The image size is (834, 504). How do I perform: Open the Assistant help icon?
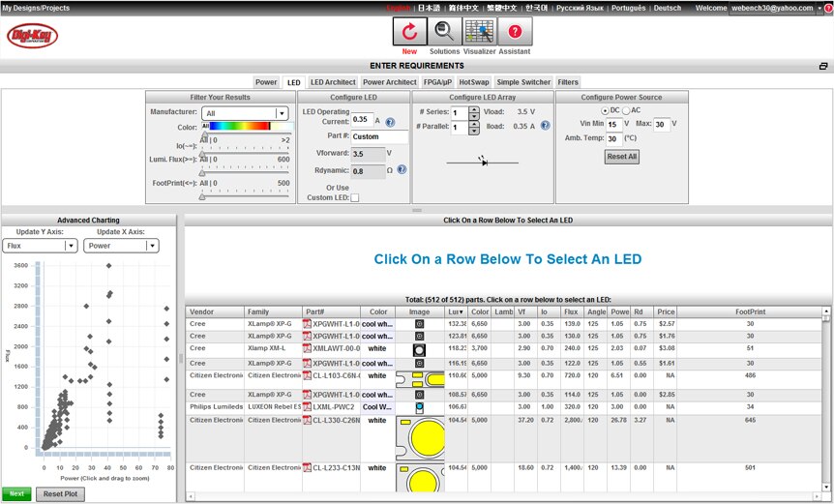(515, 32)
